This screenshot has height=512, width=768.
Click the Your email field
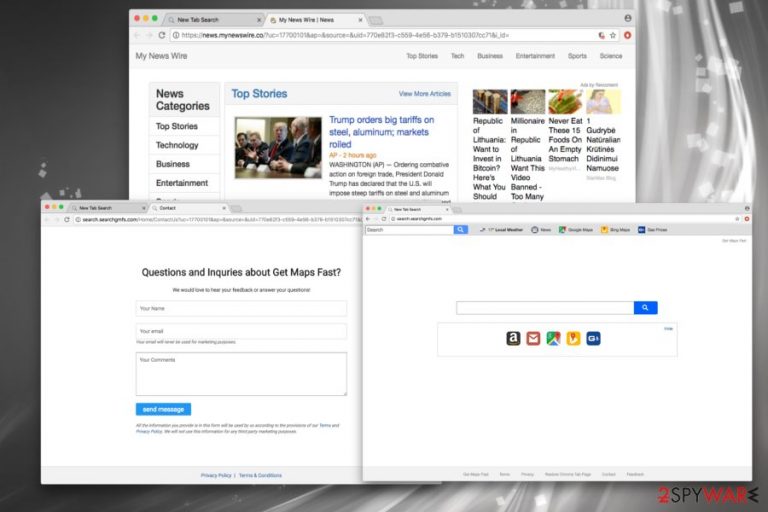coord(241,331)
